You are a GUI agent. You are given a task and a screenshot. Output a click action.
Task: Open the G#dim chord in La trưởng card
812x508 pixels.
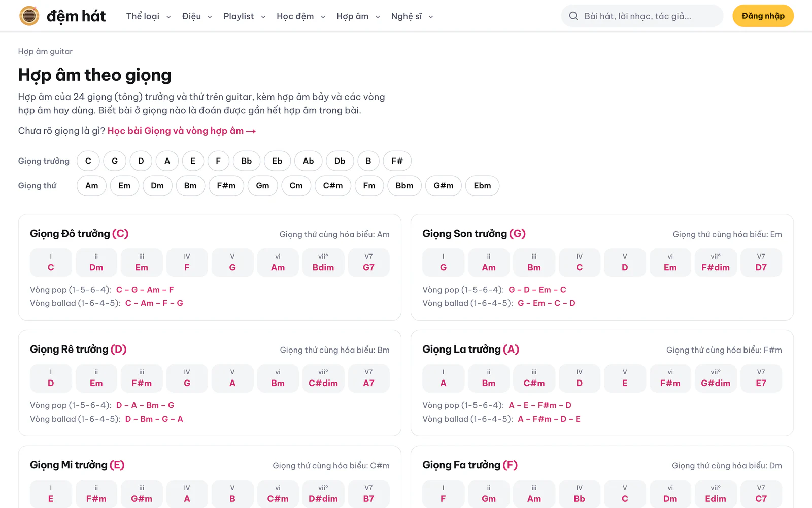[716, 378]
